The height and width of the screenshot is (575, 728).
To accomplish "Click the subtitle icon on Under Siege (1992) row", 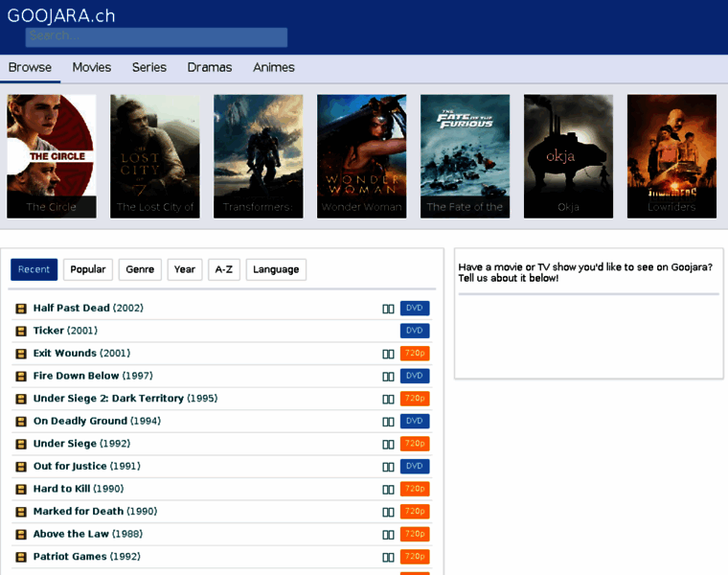I will [x=388, y=445].
